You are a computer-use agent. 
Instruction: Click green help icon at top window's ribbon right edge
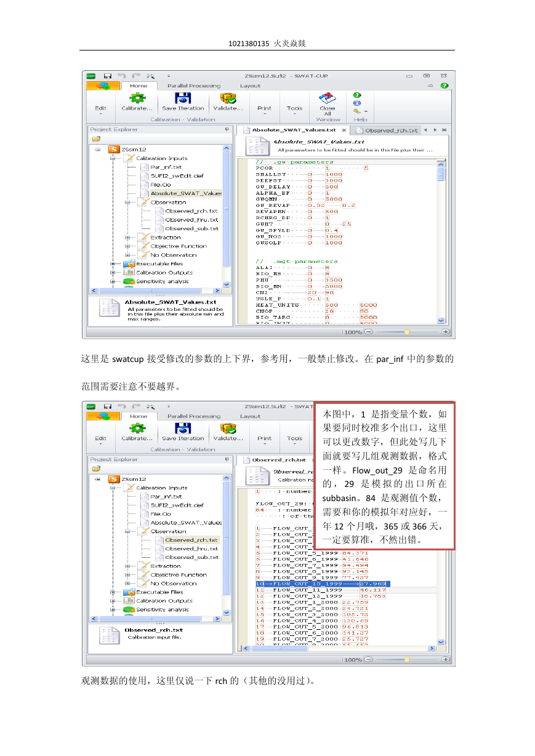444,86
